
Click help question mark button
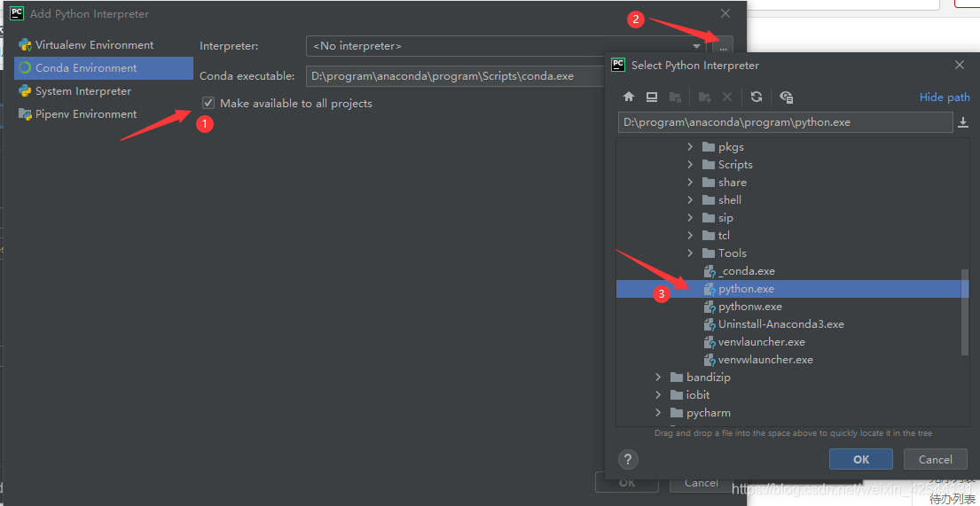[x=628, y=459]
